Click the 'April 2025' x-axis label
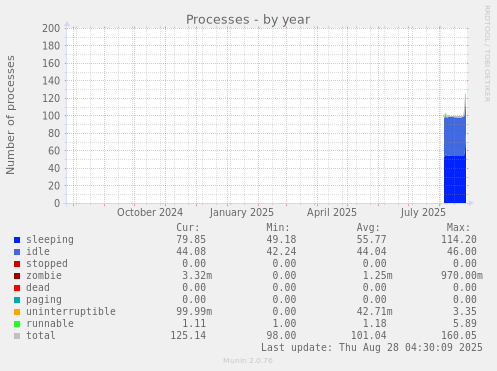Screen dimensions: 497x371 click(x=332, y=213)
